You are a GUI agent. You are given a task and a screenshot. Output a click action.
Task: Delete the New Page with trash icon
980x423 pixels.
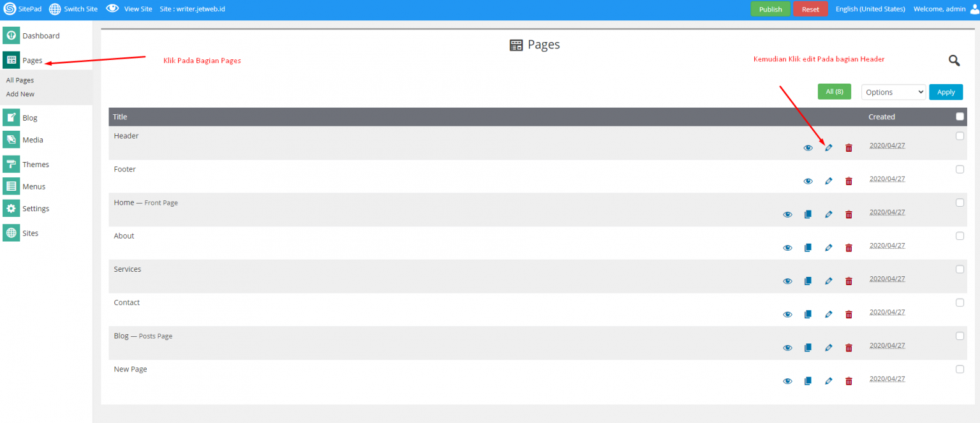pyautogui.click(x=849, y=381)
